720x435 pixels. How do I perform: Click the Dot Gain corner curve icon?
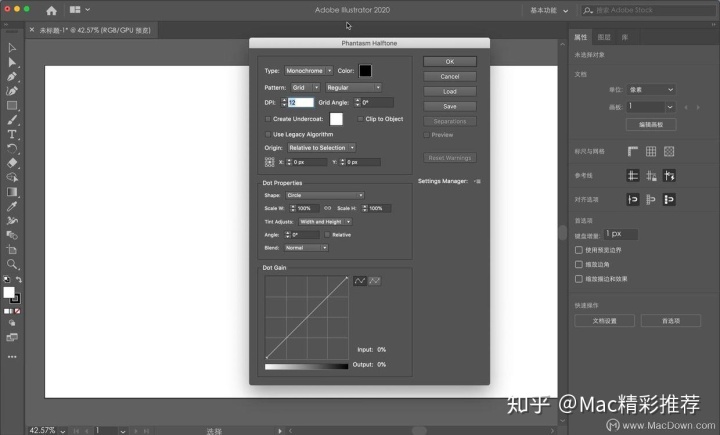[x=375, y=281]
